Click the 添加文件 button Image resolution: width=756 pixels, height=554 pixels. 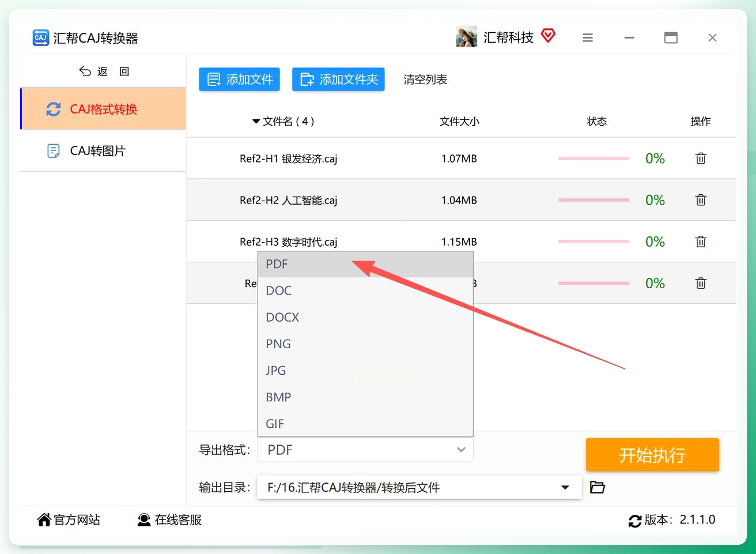(239, 80)
